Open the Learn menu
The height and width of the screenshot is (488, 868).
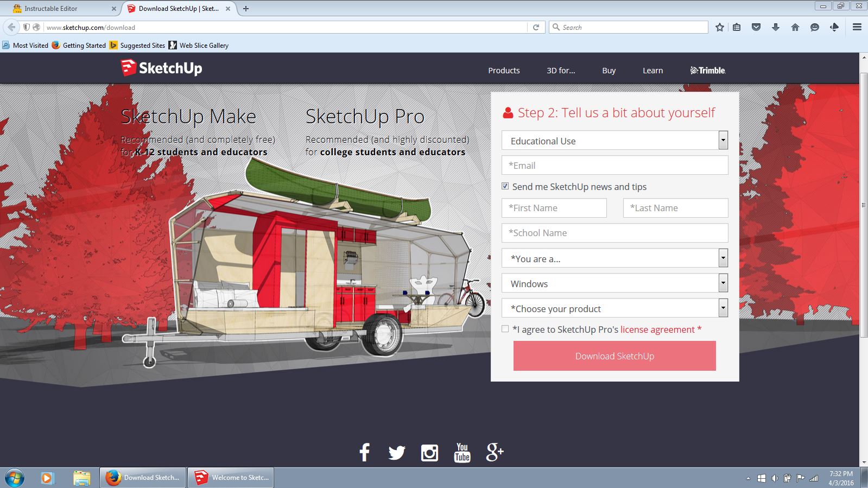(x=653, y=71)
